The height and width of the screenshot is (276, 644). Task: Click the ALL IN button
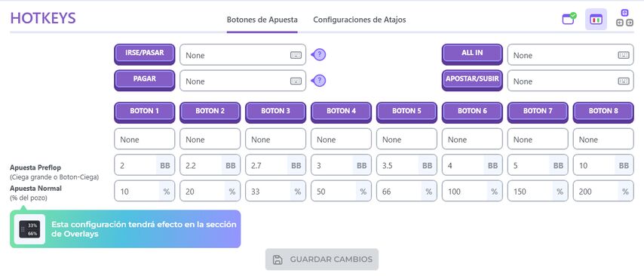[x=472, y=54]
